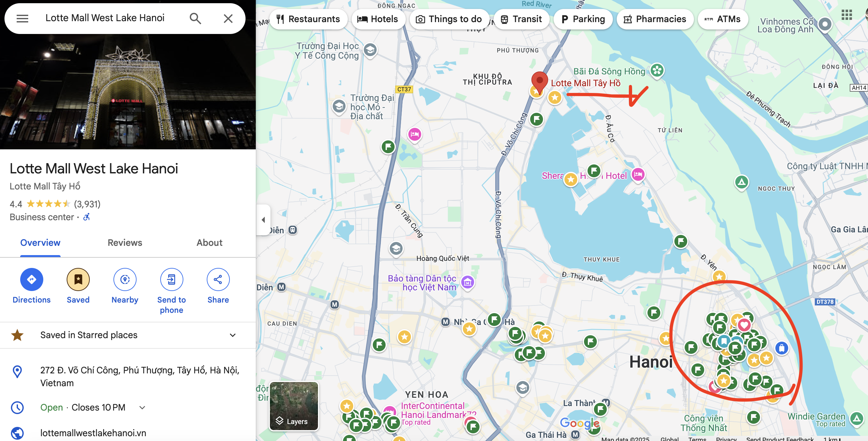
Task: Toggle the Transit filter chip
Action: coord(521,19)
